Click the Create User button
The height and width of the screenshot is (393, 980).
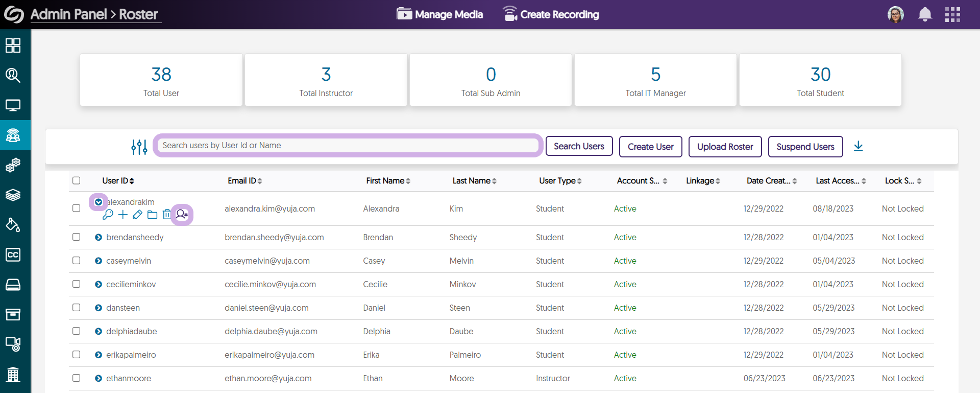pyautogui.click(x=650, y=147)
